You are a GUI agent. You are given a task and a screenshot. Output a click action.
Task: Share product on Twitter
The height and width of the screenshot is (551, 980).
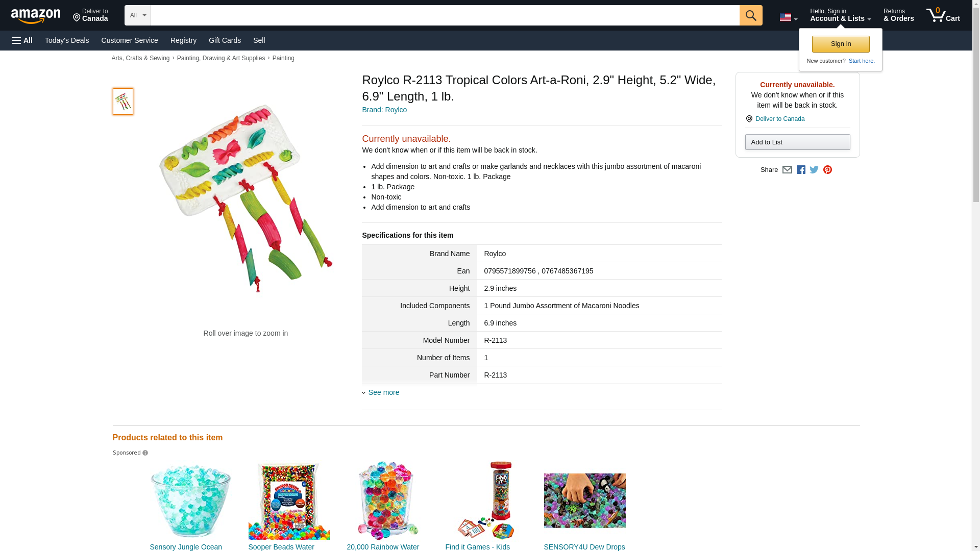(814, 170)
